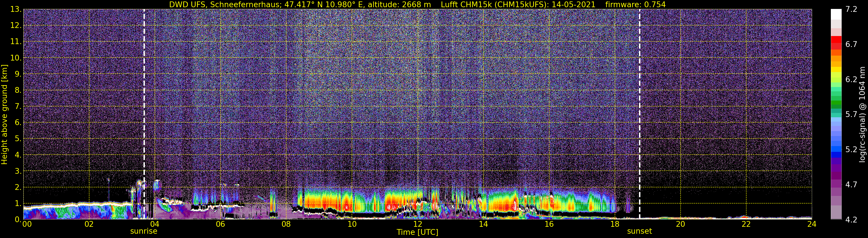This screenshot has width=868, height=238.
Task: Click the '1.' height axis tick label
Action: tap(18, 203)
